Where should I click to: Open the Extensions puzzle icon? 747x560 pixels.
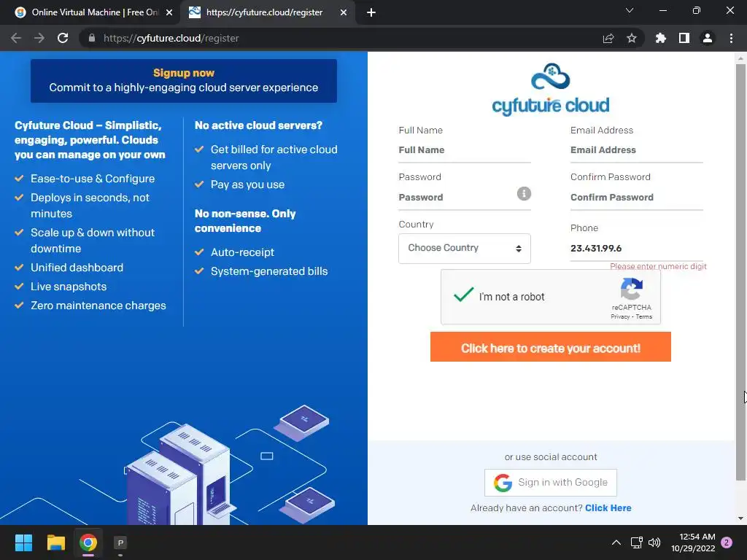tap(660, 38)
